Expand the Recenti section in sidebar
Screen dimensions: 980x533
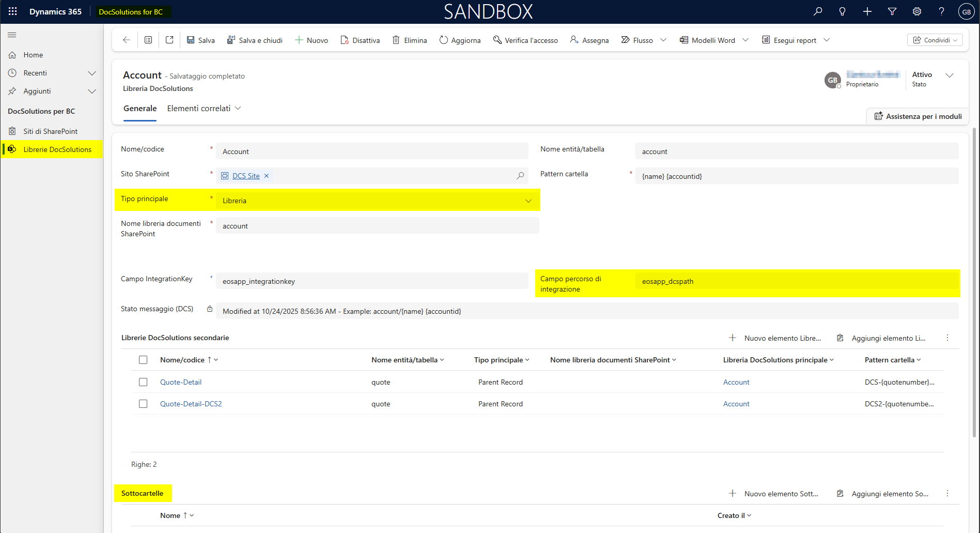(92, 73)
